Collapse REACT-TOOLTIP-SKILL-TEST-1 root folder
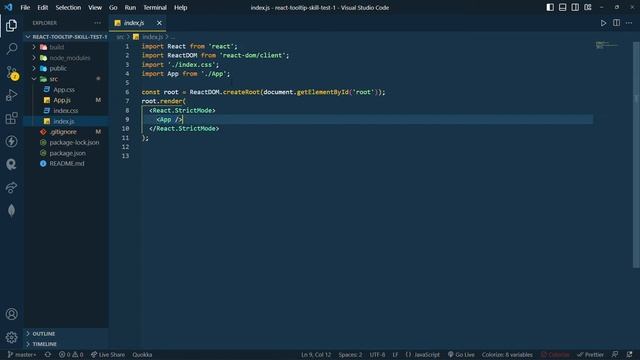The image size is (640, 360). pyautogui.click(x=66, y=37)
